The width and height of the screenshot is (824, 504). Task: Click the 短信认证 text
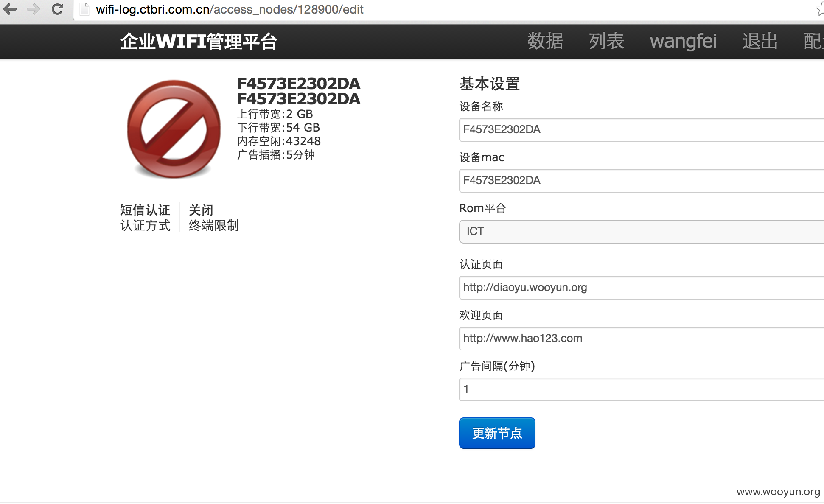pyautogui.click(x=145, y=210)
